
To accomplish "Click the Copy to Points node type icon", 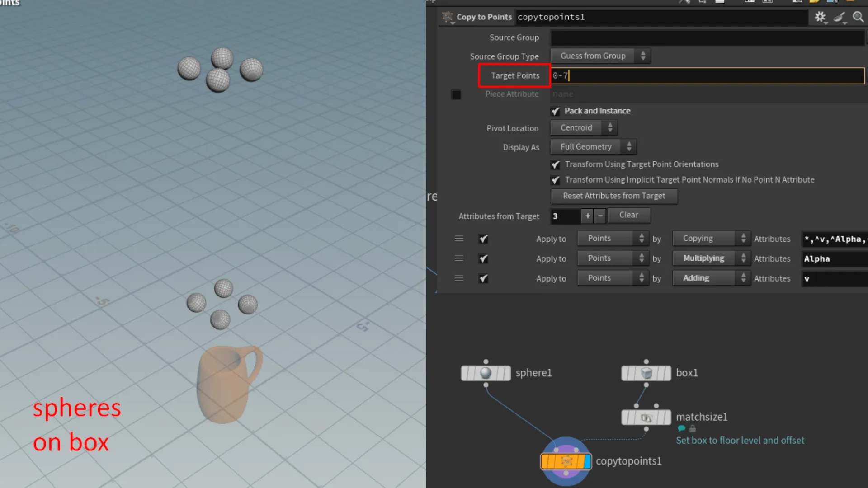I will click(447, 17).
